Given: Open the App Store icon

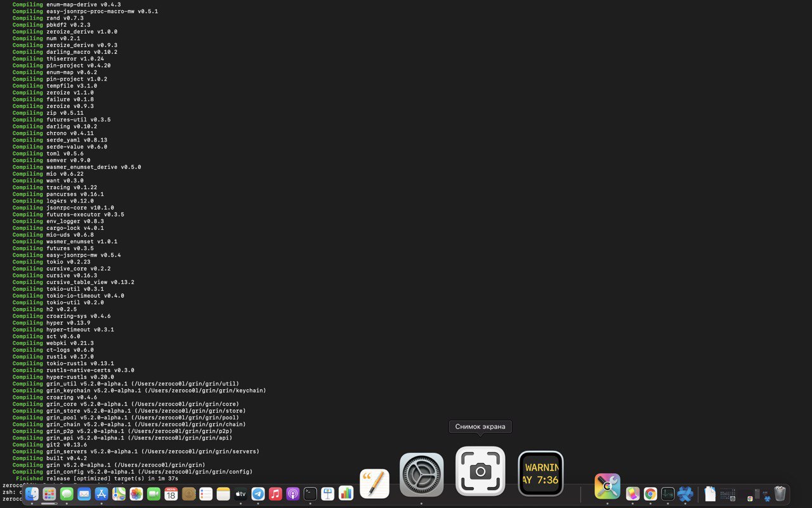Looking at the screenshot, I should (101, 493).
